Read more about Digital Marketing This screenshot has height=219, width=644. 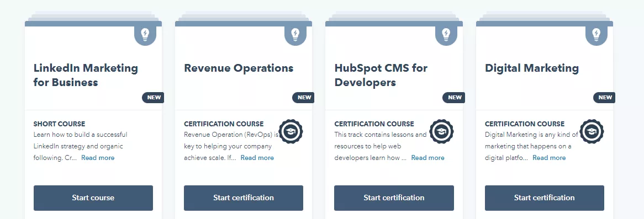(549, 158)
